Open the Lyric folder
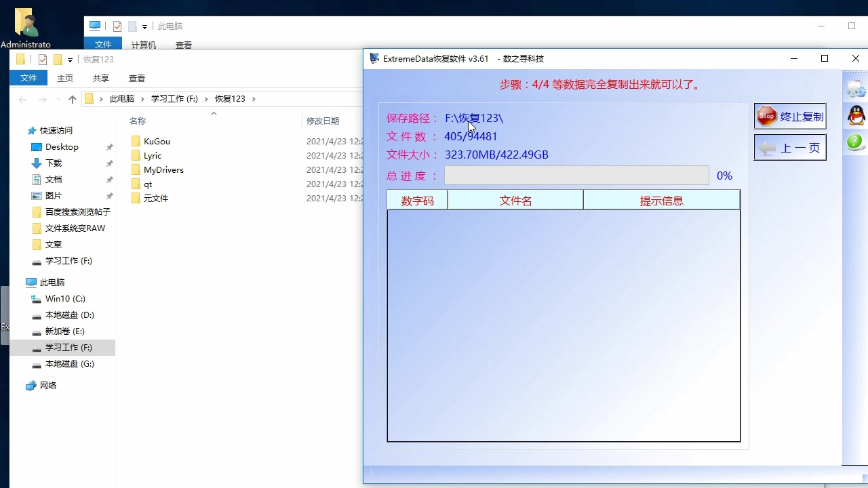Image resolution: width=868 pixels, height=488 pixels. click(x=153, y=156)
